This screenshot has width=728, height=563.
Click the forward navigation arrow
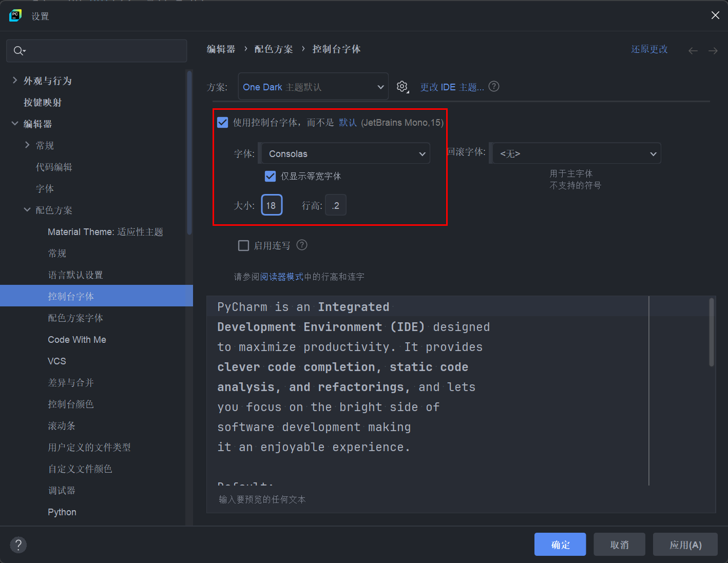(x=713, y=50)
